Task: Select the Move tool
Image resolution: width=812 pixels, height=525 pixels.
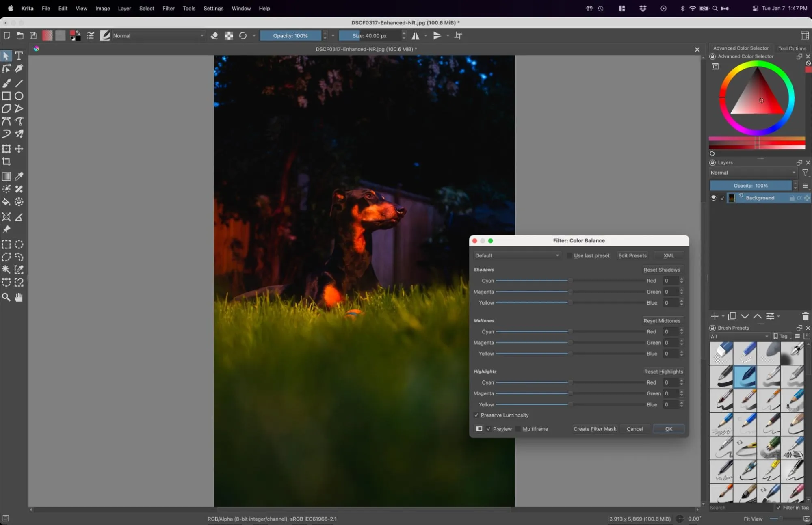Action: (19, 149)
